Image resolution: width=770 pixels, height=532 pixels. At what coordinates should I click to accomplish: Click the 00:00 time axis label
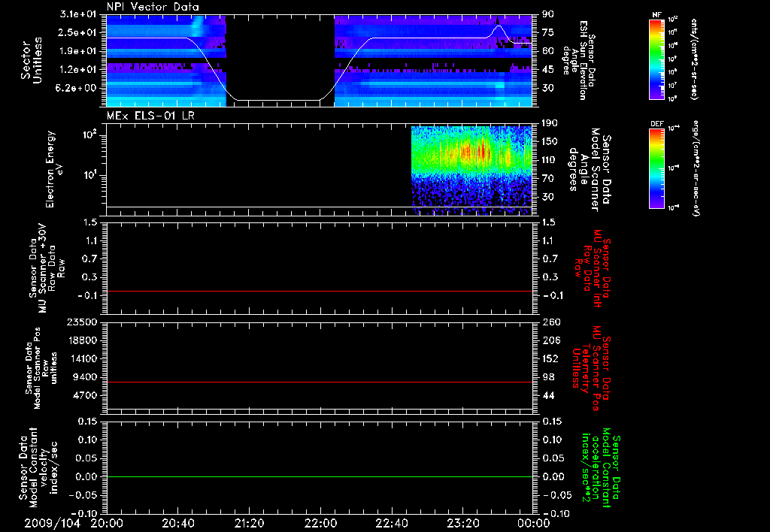535,523
